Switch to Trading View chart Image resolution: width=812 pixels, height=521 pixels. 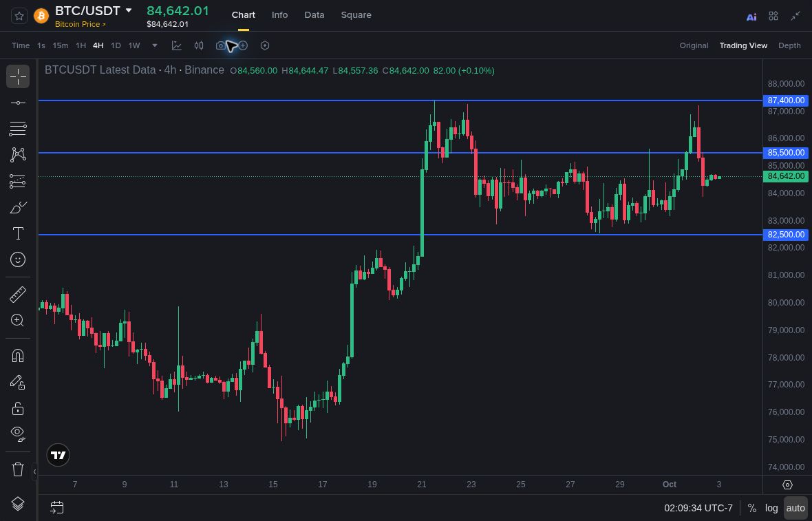coord(743,45)
